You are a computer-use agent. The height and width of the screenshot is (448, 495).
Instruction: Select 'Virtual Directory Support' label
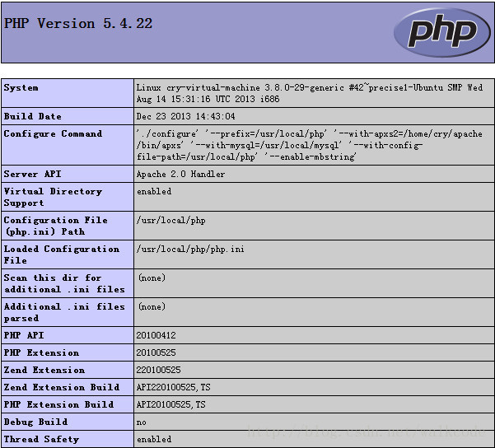tap(53, 197)
